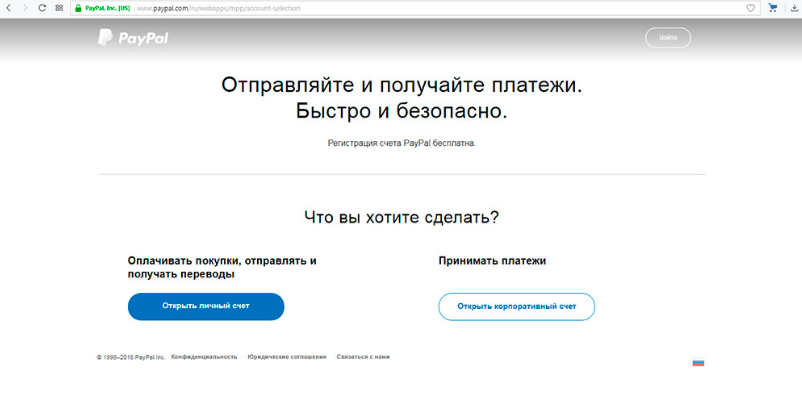Reload the page with the refresh icon
The height and width of the screenshot is (401, 802).
tap(42, 8)
